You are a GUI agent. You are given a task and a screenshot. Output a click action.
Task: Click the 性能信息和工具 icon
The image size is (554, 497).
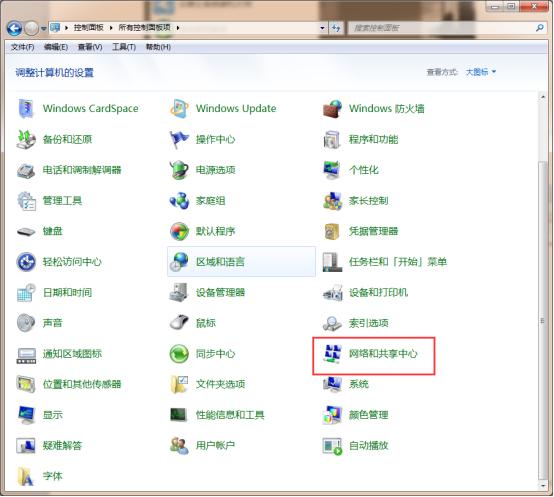(x=179, y=415)
